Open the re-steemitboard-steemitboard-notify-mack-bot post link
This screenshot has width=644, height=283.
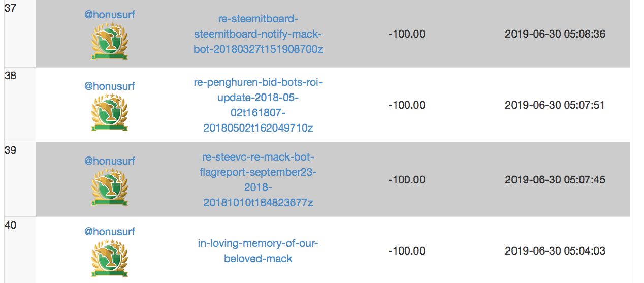coord(258,35)
